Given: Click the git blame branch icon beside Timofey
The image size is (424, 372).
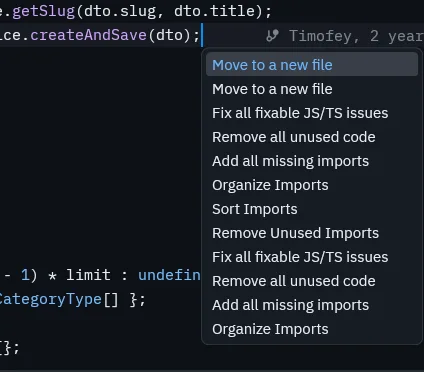Looking at the screenshot, I should (x=272, y=36).
